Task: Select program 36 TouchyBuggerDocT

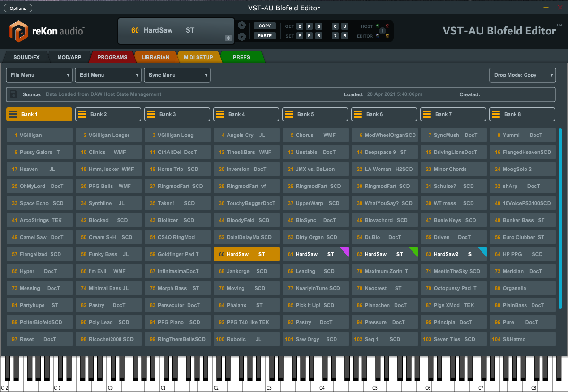Action: point(247,203)
